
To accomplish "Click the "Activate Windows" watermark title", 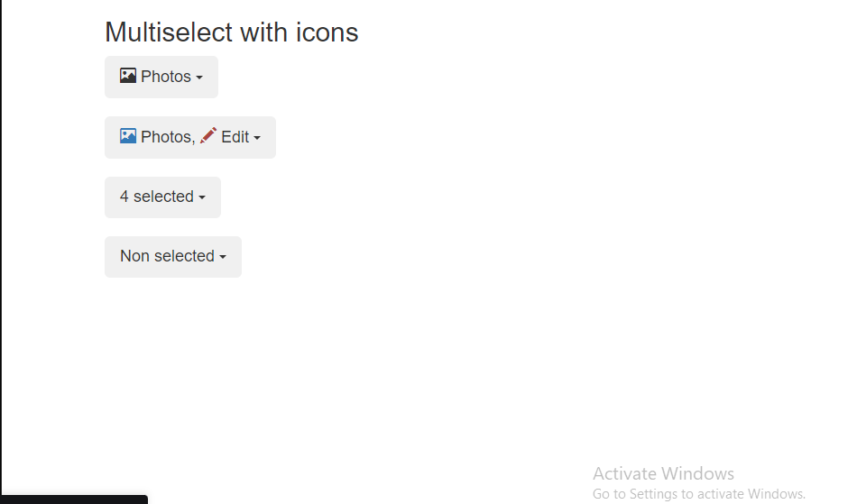I will (x=664, y=473).
